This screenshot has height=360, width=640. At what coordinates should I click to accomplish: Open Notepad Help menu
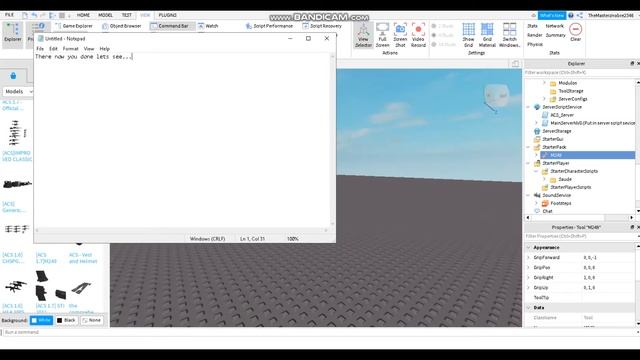pyautogui.click(x=104, y=49)
